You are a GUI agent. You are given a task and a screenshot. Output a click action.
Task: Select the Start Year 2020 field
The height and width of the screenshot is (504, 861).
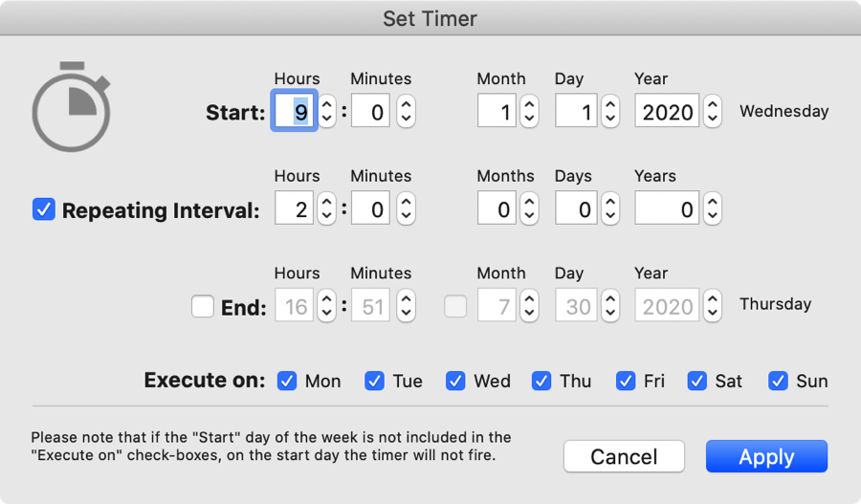(x=667, y=112)
